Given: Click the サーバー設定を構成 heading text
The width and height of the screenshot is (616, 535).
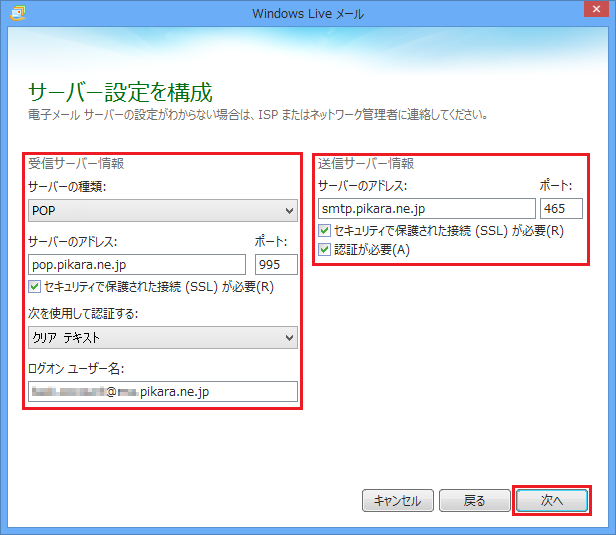Looking at the screenshot, I should (121, 93).
